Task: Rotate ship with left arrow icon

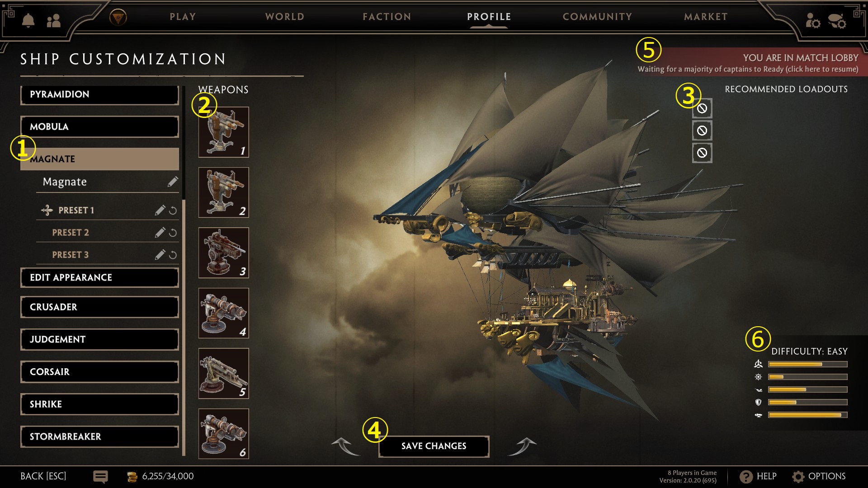Action: coord(345,446)
